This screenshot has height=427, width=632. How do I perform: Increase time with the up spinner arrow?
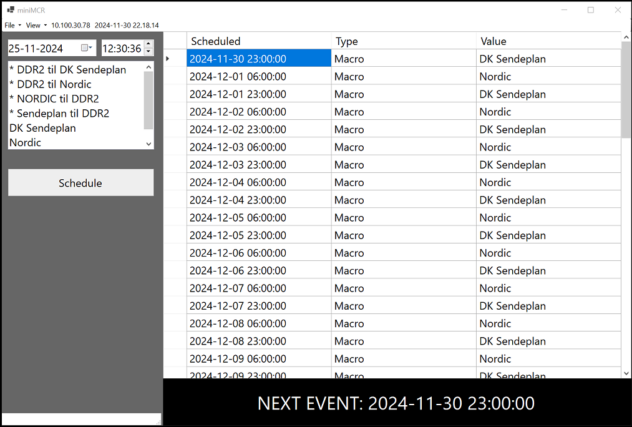[x=148, y=44]
